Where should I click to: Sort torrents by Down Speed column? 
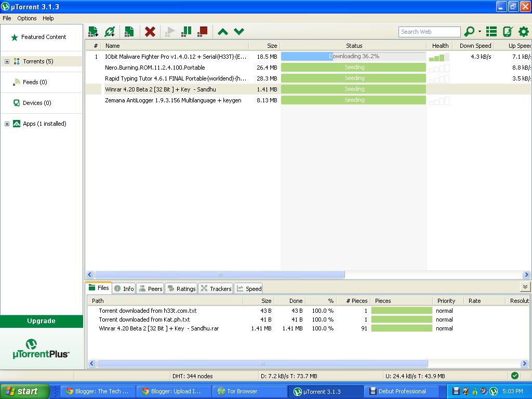(x=475, y=46)
